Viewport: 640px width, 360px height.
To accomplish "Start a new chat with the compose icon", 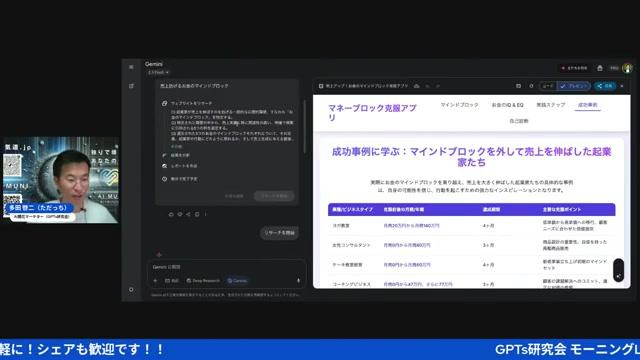I will tap(131, 86).
